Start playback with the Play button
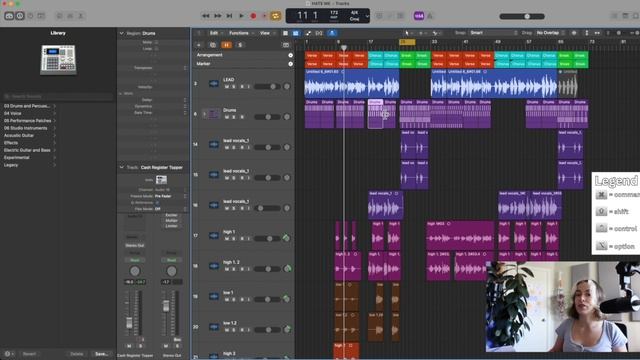 [241, 16]
